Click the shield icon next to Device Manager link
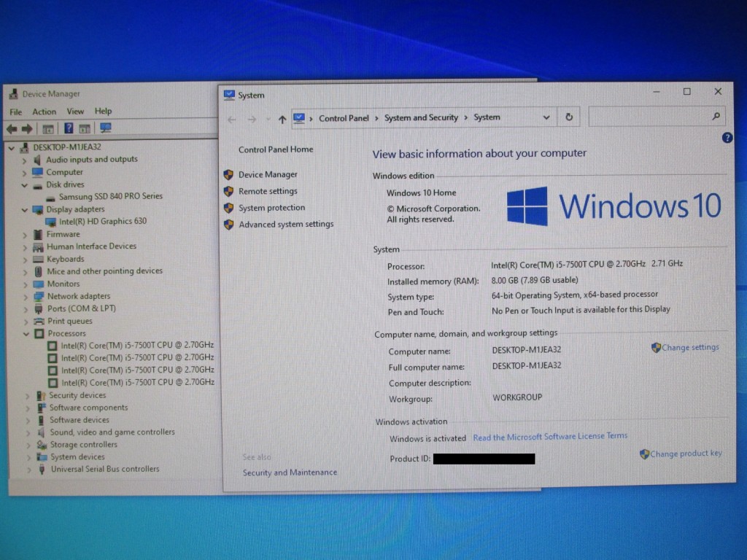Image resolution: width=747 pixels, height=560 pixels. pos(228,175)
